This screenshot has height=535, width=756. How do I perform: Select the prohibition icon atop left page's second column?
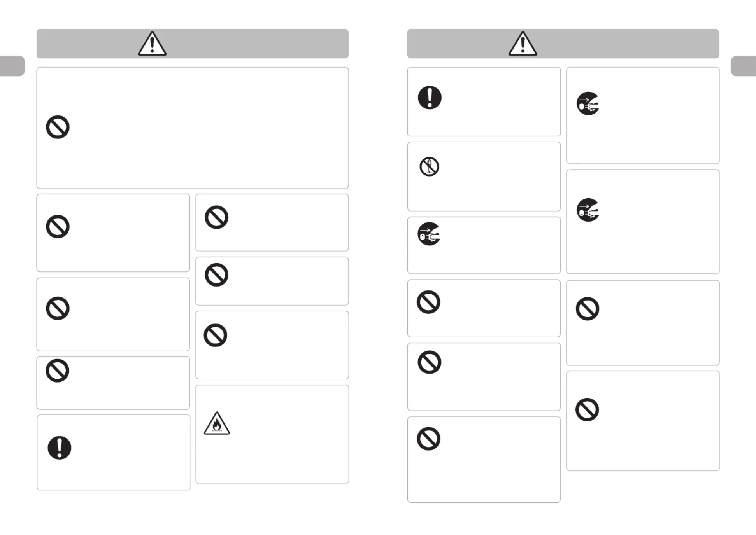click(x=216, y=217)
